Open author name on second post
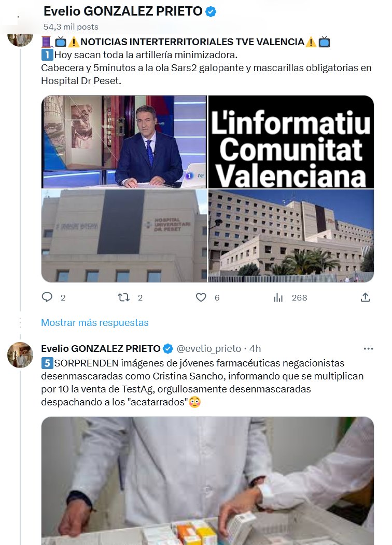This screenshot has height=545, width=392. pos(101,349)
